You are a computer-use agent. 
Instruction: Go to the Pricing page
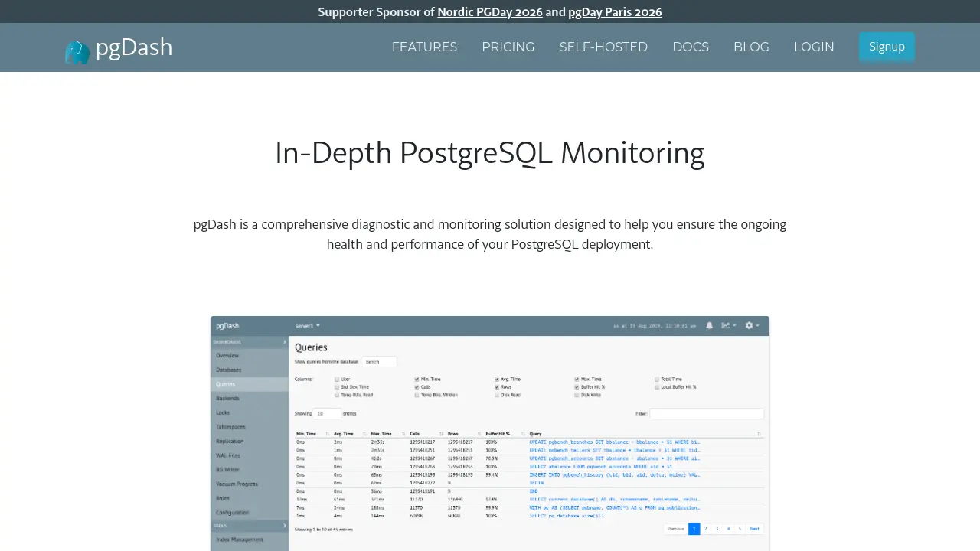508,47
